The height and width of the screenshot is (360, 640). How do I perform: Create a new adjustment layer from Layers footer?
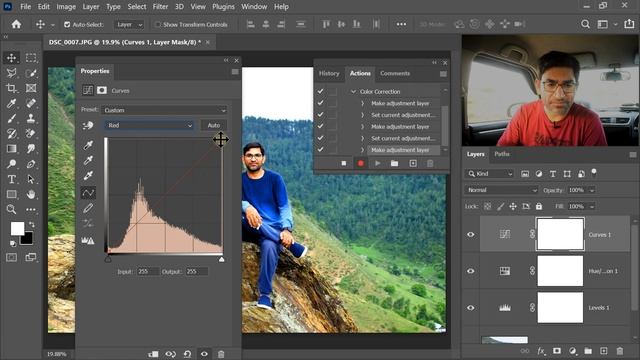click(x=573, y=351)
